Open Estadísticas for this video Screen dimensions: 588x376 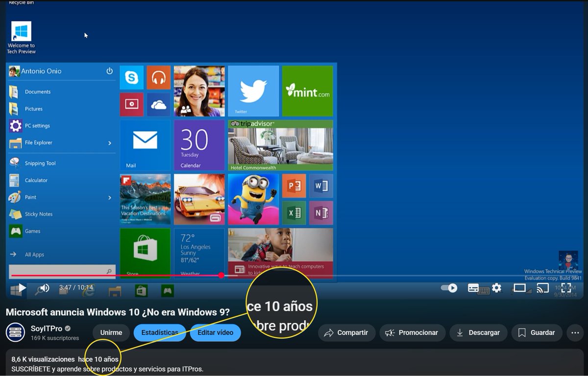[160, 332]
